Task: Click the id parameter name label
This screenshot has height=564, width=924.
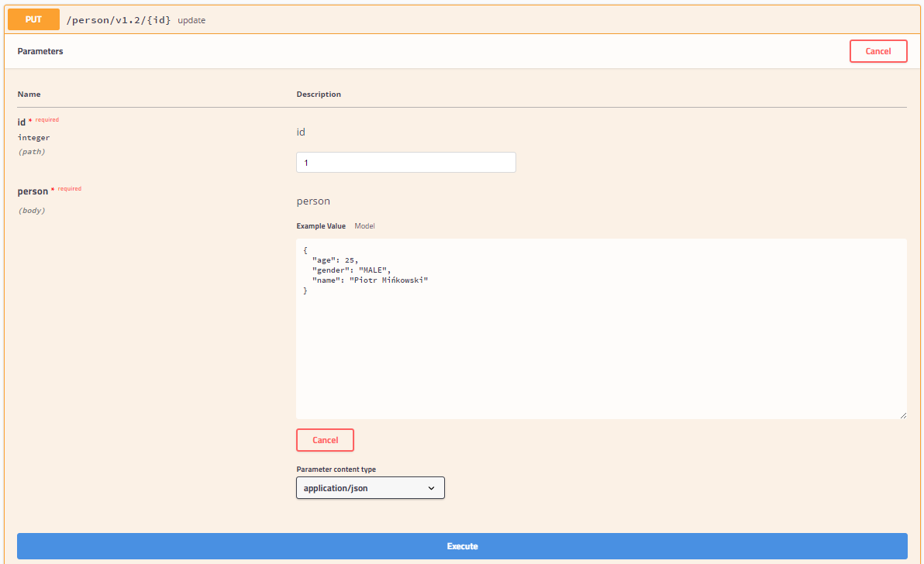Action: [x=21, y=122]
